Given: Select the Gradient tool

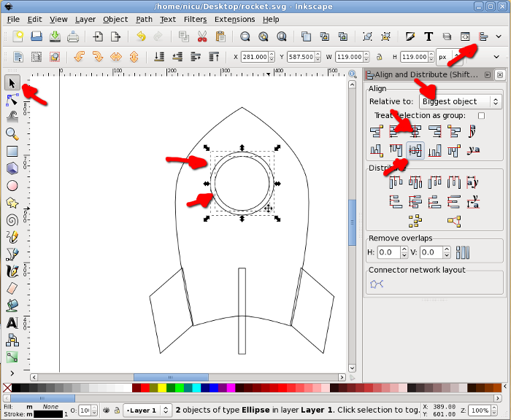Looking at the screenshot, I should (x=12, y=357).
